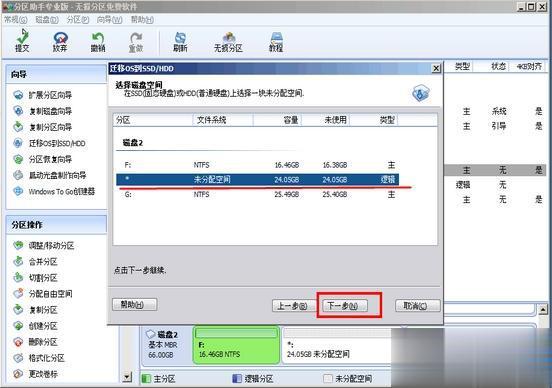The height and width of the screenshot is (388, 552).
Task: Choose the 格式化分区 operation icon
Action: [x=18, y=358]
